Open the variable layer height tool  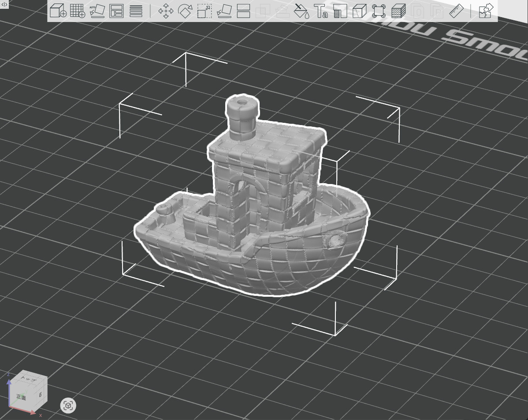click(136, 11)
